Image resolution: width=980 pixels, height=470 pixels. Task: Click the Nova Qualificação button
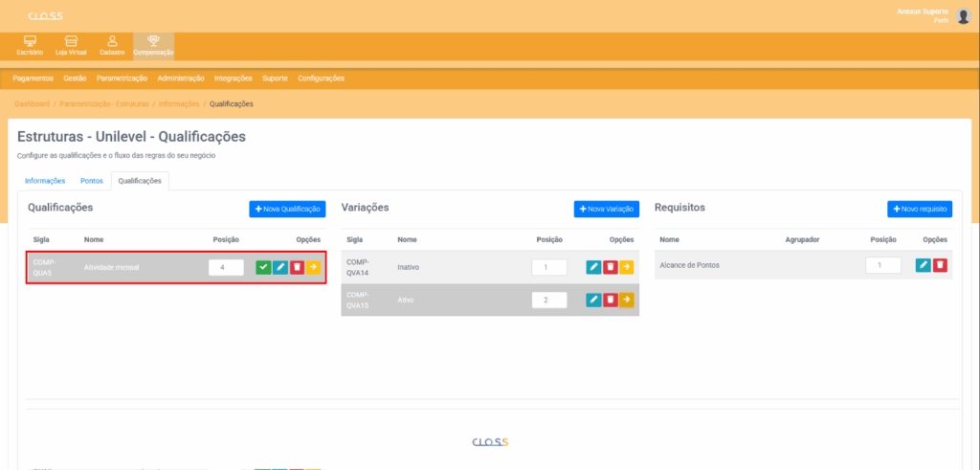(287, 209)
